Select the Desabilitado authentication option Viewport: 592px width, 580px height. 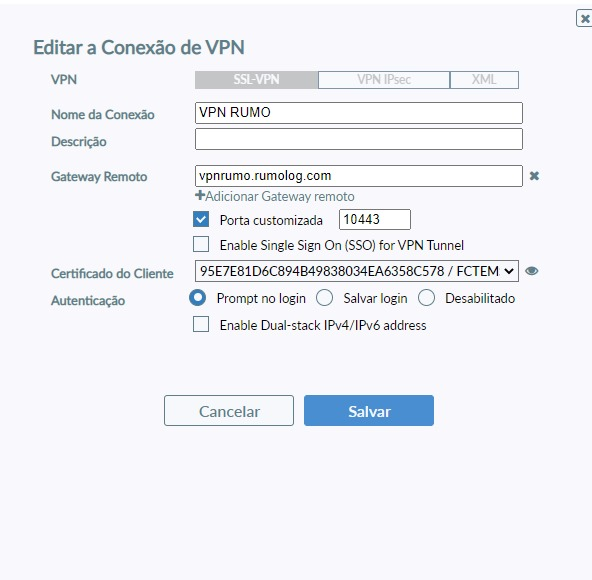427,298
